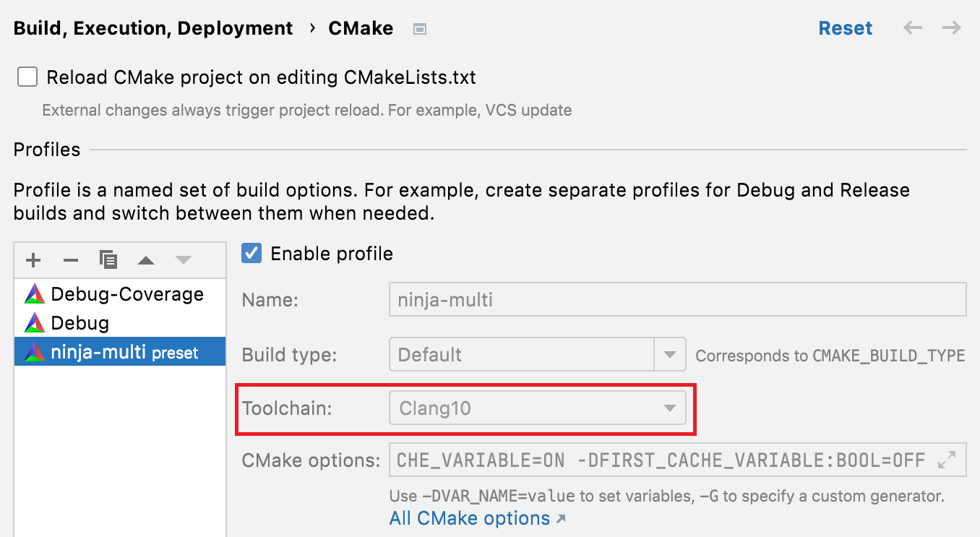This screenshot has width=980, height=537.
Task: Click the Reset link
Action: (x=846, y=27)
